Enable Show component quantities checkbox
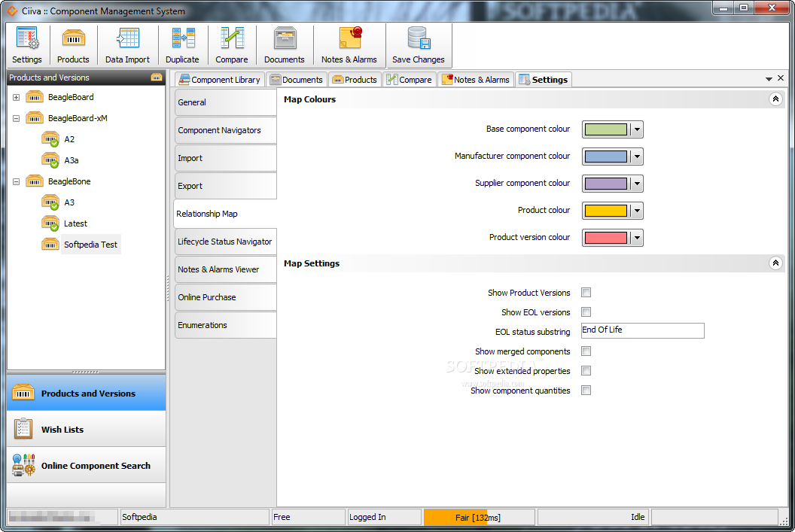This screenshot has width=795, height=532. [x=586, y=390]
